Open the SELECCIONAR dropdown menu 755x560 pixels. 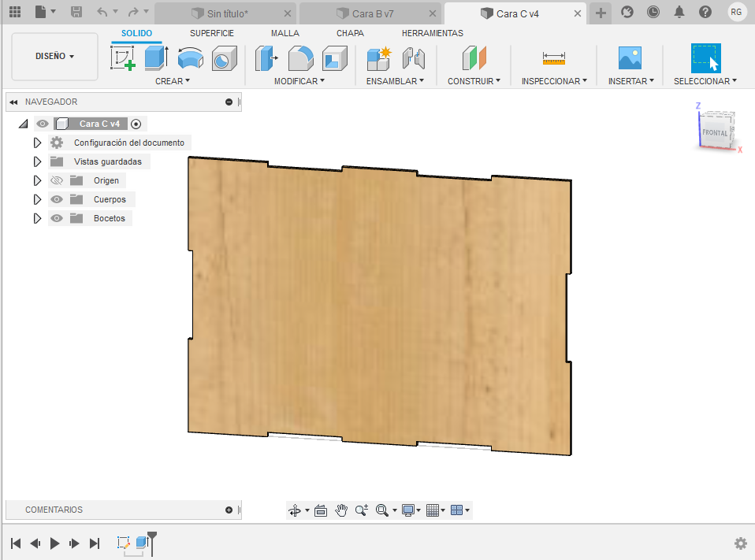(705, 81)
